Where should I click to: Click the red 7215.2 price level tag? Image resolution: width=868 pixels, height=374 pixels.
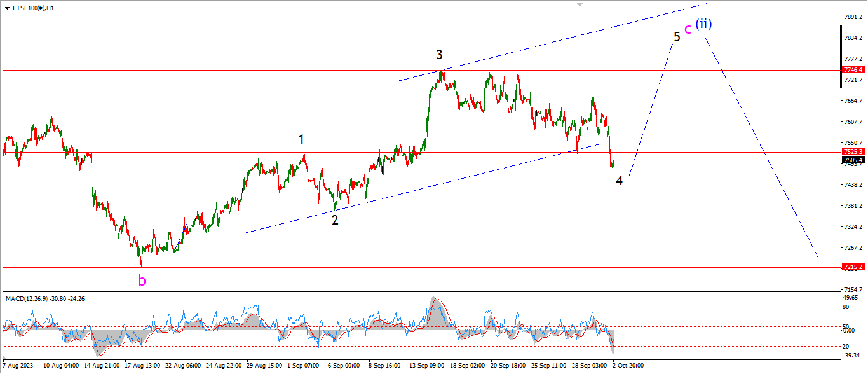tap(853, 267)
